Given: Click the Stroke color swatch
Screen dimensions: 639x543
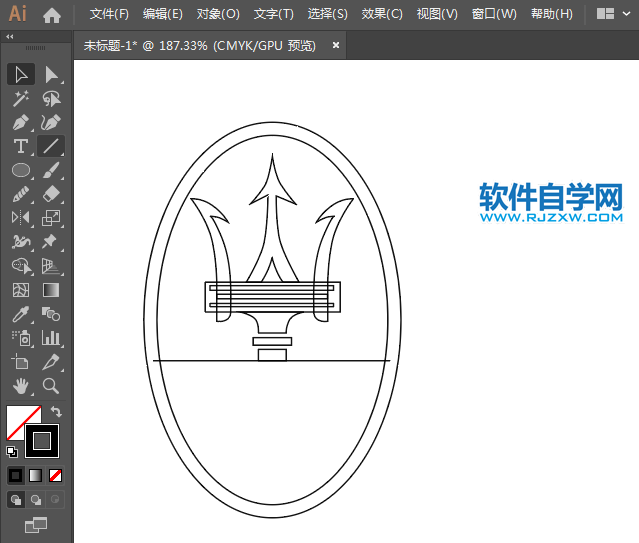Looking at the screenshot, I should (42, 441).
